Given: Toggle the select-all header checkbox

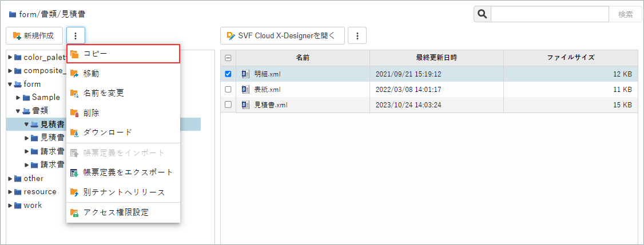Looking at the screenshot, I should (228, 58).
